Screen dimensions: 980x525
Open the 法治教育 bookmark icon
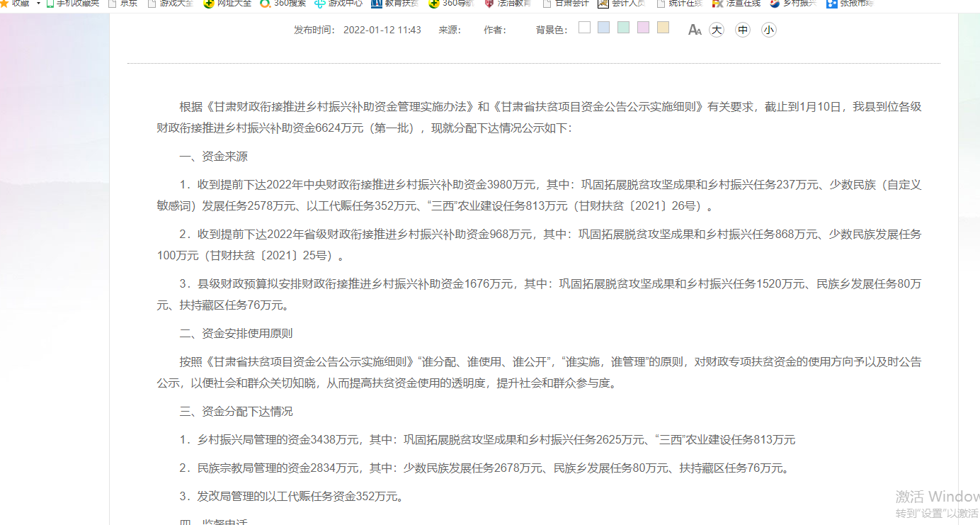coord(489,4)
